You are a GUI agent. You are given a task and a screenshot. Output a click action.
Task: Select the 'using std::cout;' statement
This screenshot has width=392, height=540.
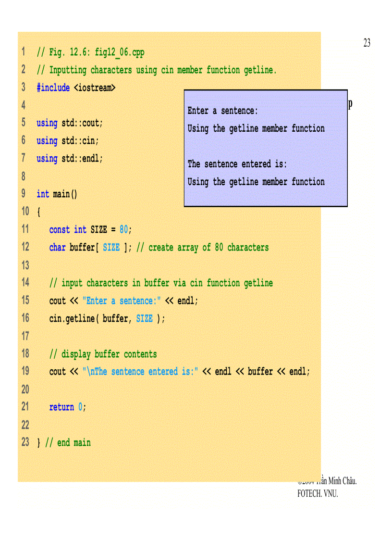pos(70,123)
